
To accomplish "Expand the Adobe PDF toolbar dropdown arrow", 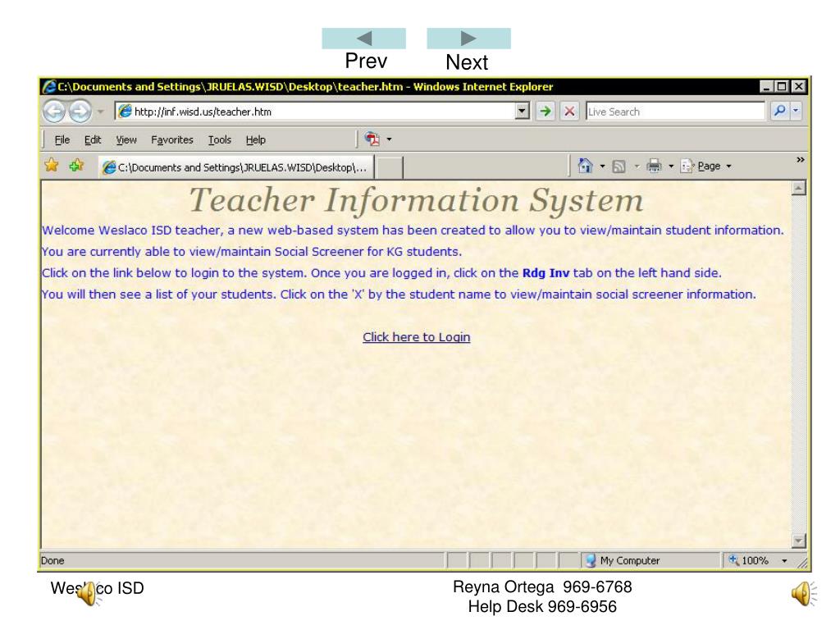I will 390,139.
